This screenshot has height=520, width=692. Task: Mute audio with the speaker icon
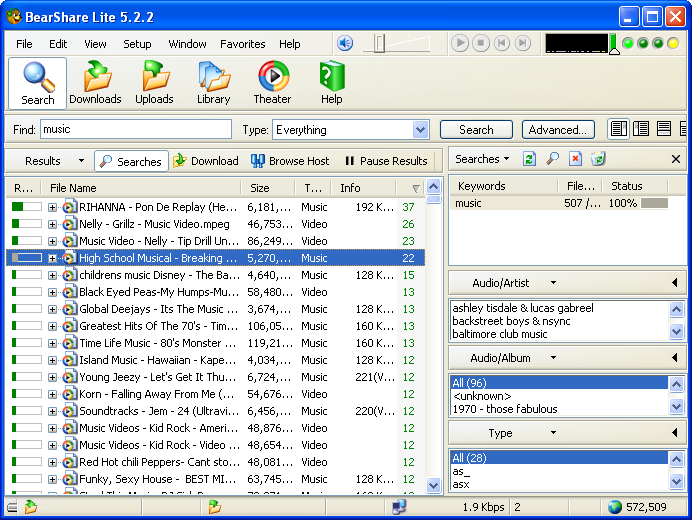345,43
